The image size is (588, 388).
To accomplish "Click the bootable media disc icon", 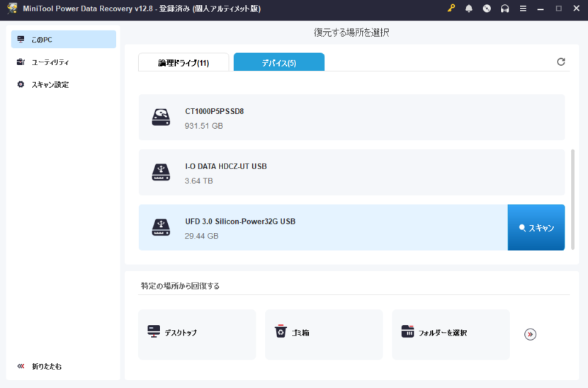I will [x=487, y=8].
